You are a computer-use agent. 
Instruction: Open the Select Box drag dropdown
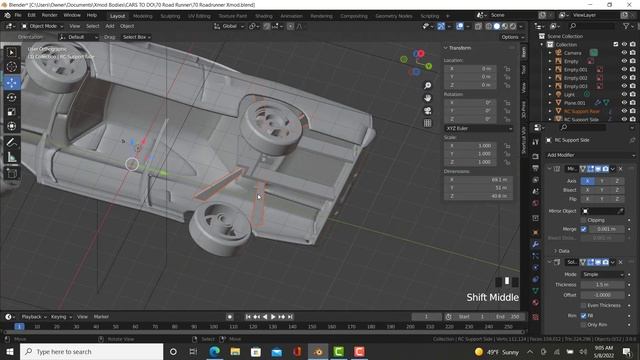136,37
